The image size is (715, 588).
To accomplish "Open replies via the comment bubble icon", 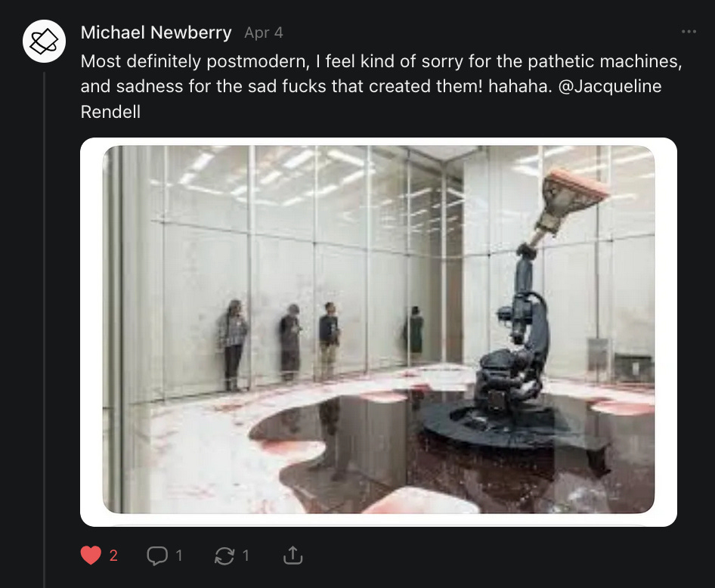I will [x=157, y=556].
